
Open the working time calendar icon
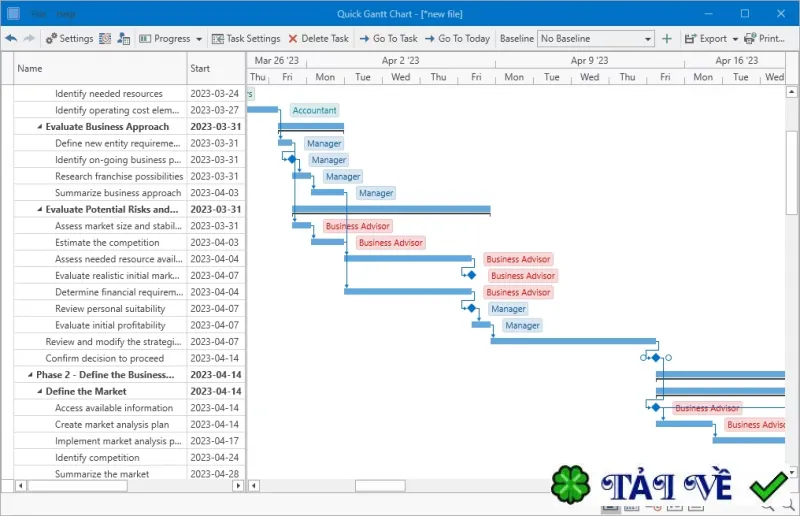[x=105, y=38]
